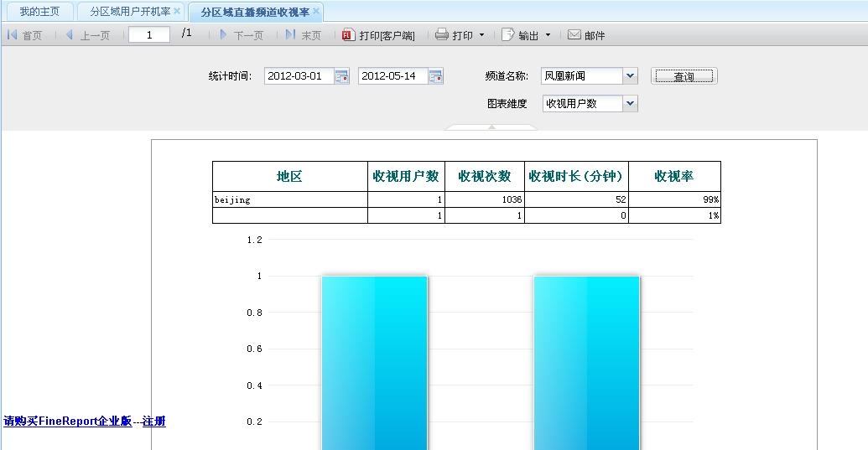Click the left chart bar

click(x=375, y=363)
